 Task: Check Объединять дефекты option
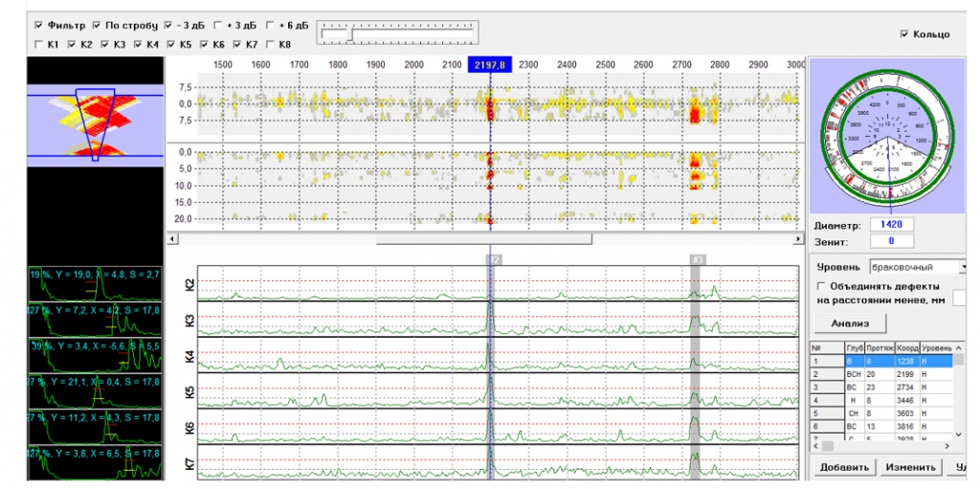pyautogui.click(x=819, y=286)
